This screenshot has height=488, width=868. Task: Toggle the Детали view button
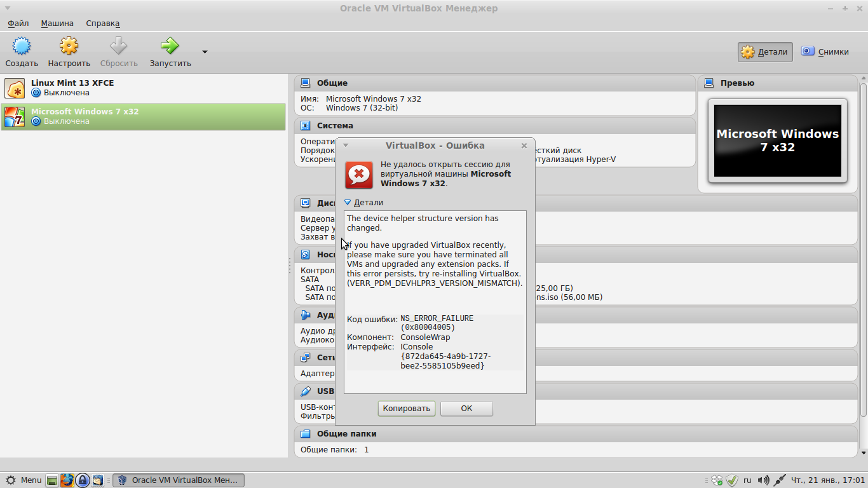pyautogui.click(x=765, y=52)
